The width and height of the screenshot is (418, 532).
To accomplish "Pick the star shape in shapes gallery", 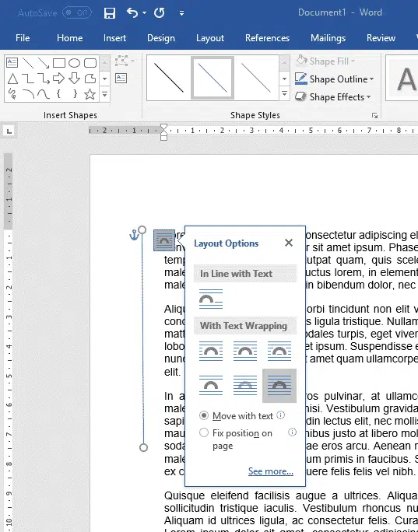I will [x=90, y=94].
